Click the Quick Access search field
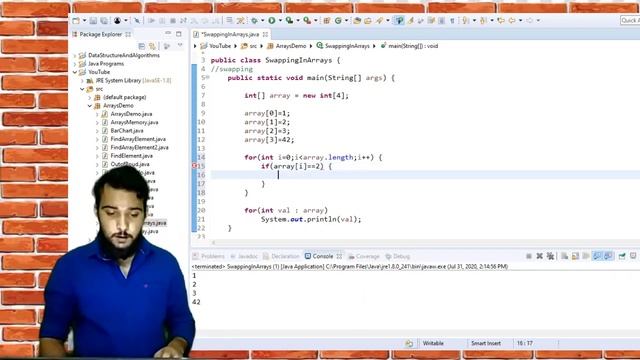The width and height of the screenshot is (640, 360). 630,20
